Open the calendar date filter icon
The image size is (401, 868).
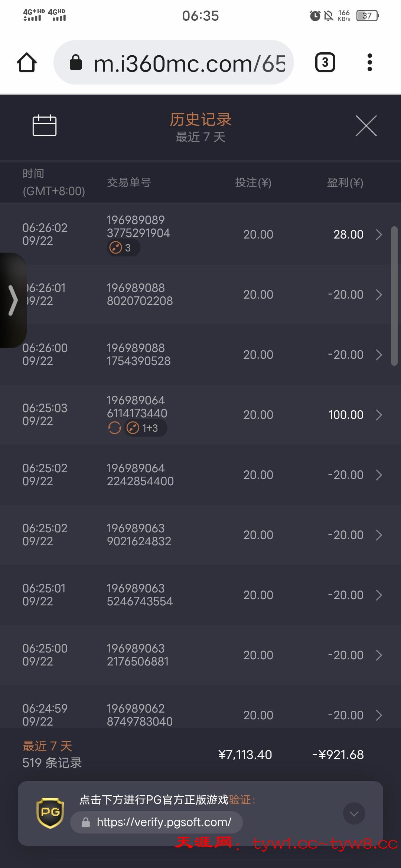(x=45, y=125)
